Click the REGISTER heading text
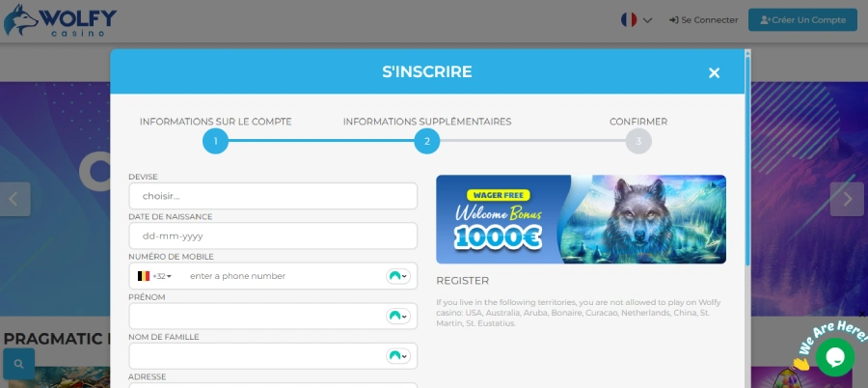This screenshot has width=868, height=388. (x=462, y=281)
